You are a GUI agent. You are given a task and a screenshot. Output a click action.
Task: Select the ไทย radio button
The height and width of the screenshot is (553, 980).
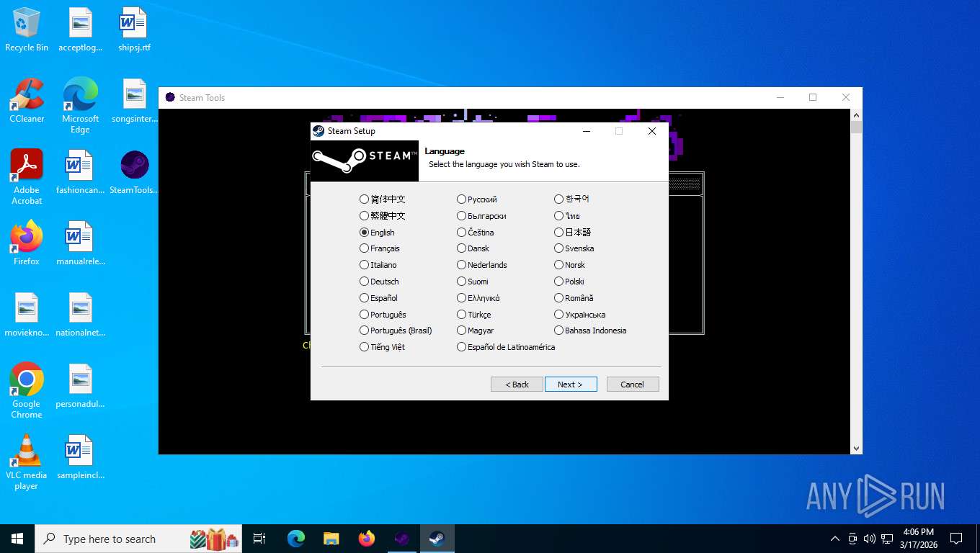(x=568, y=216)
